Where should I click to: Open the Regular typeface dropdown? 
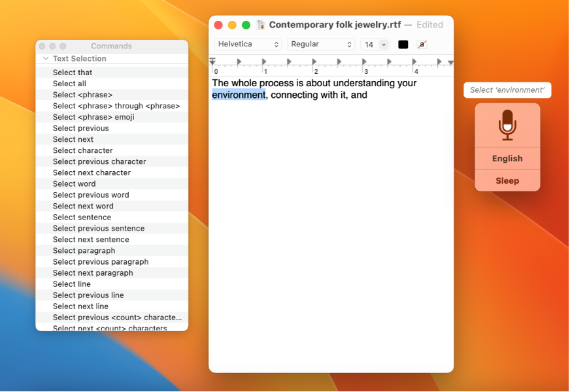pyautogui.click(x=320, y=44)
